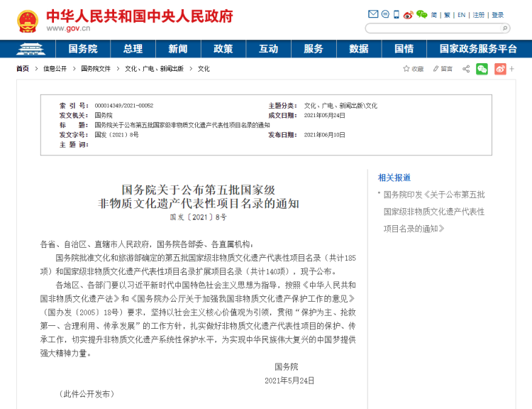The image size is (532, 409).
Task: Open the 政策 navigation tab
Action: (x=223, y=49)
